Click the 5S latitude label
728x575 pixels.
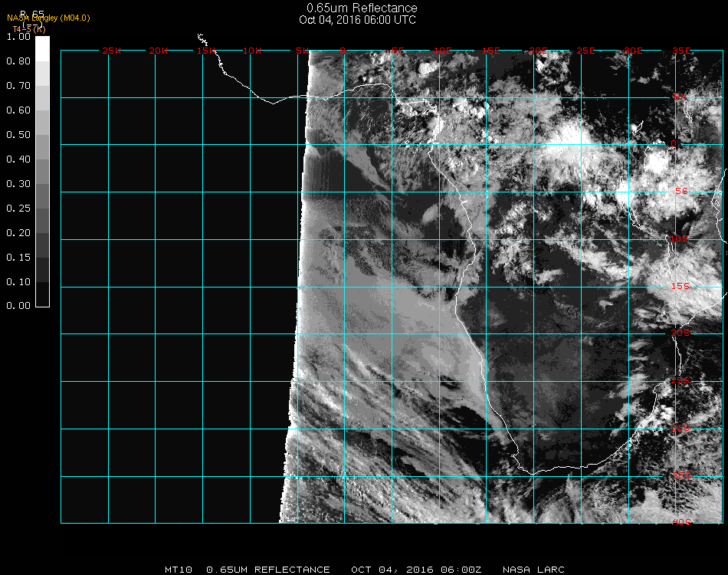click(x=681, y=191)
